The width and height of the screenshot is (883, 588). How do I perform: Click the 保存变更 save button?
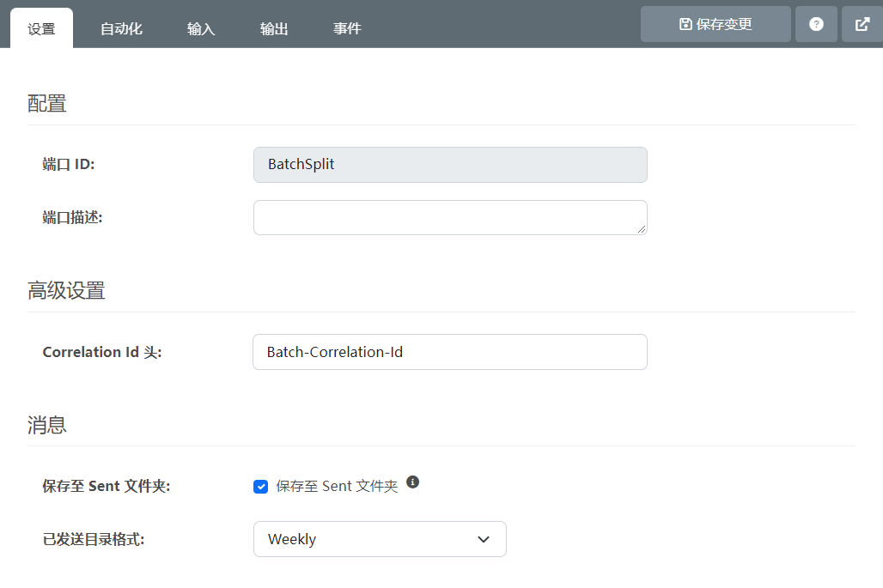[716, 24]
